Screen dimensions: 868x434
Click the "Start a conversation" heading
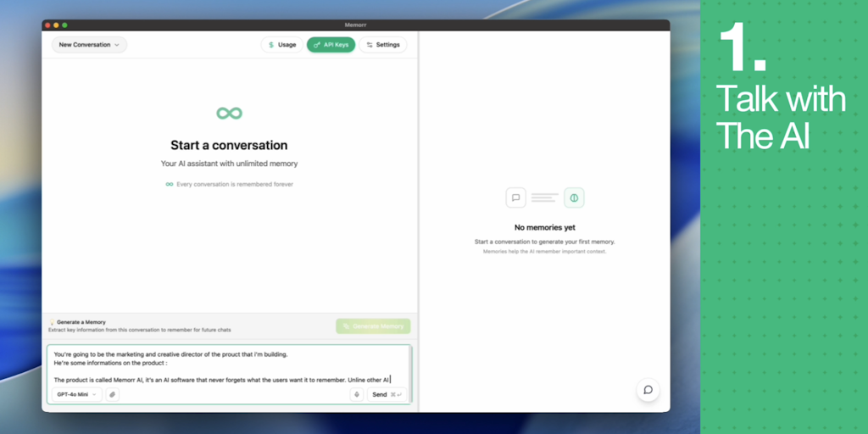tap(229, 146)
